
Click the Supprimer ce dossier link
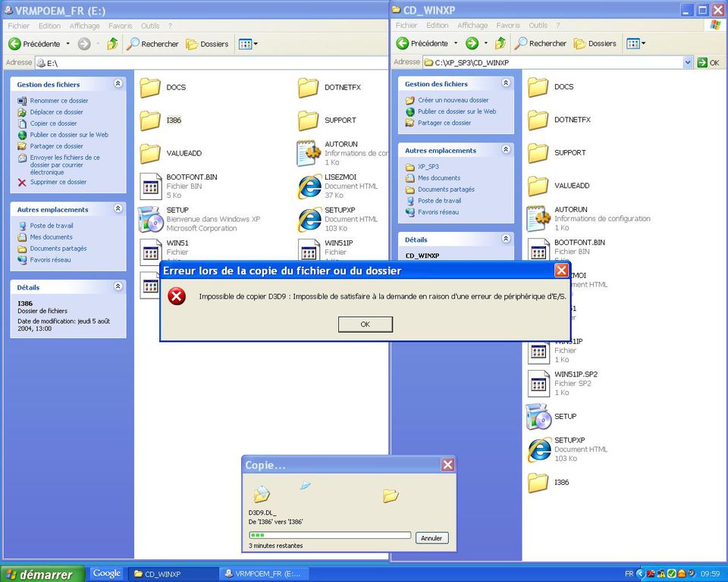point(58,182)
